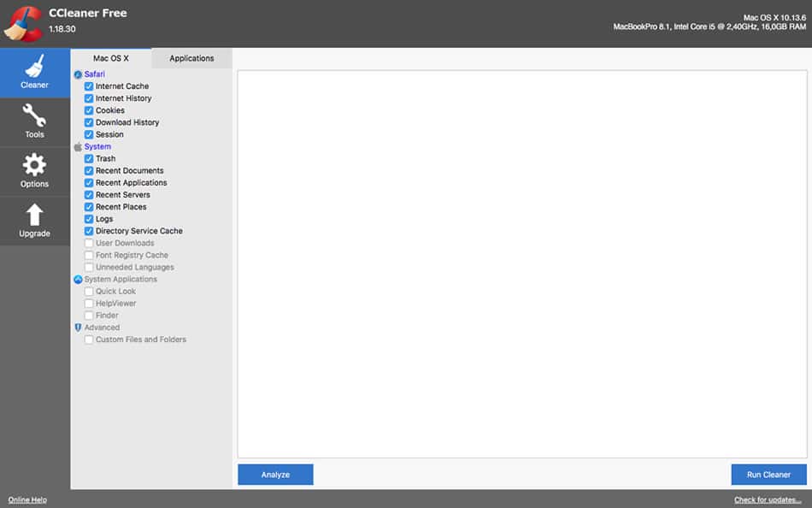Uncheck Internet Cache checkbox
Screen dimensions: 812x508
click(x=89, y=86)
